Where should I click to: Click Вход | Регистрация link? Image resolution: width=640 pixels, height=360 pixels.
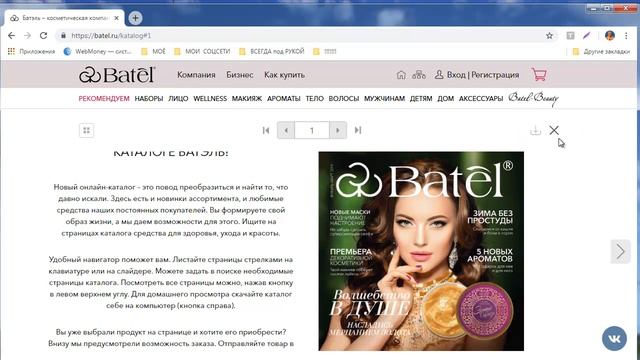coord(477,75)
